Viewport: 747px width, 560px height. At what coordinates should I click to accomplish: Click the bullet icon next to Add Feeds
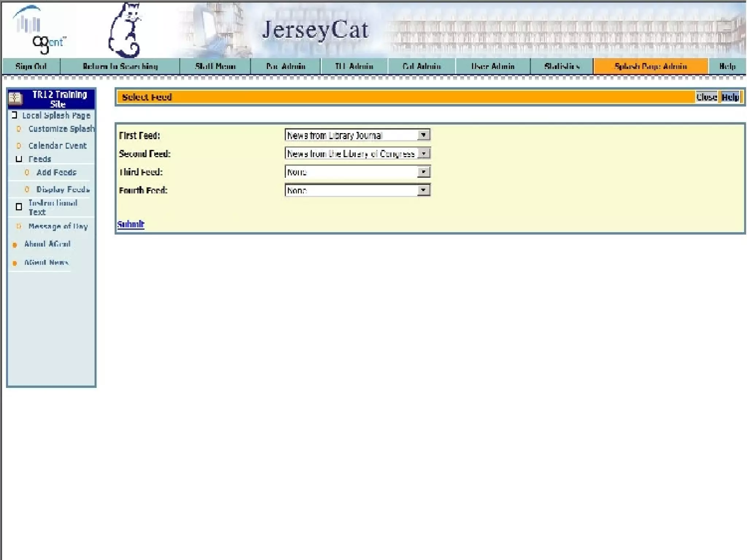27,172
